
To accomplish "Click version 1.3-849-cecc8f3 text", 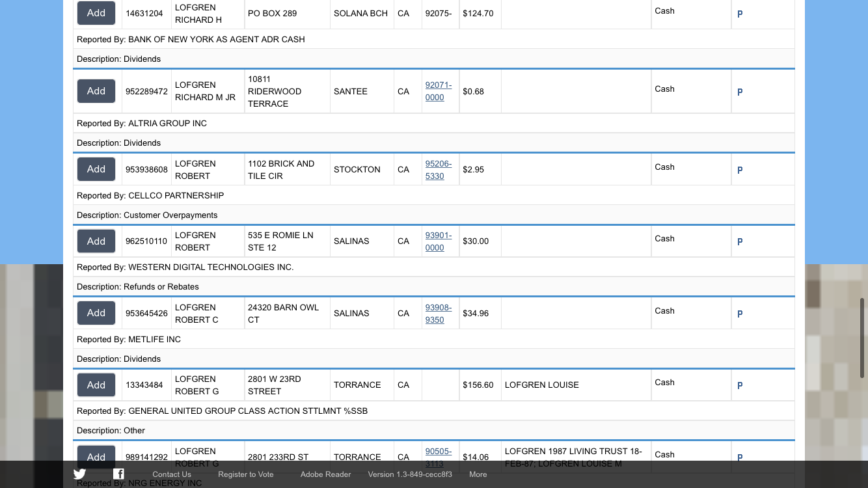I will pyautogui.click(x=410, y=474).
